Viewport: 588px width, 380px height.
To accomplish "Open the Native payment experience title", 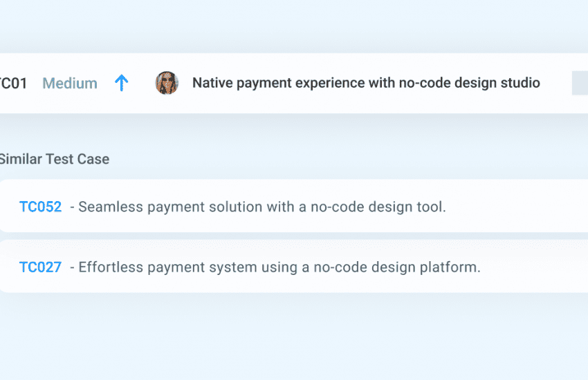I will tap(366, 84).
